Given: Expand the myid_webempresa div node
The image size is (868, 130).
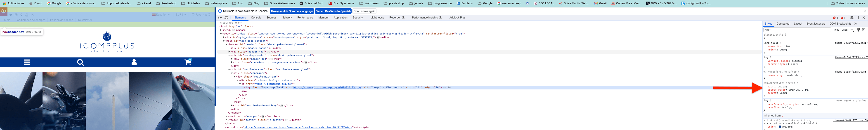Looking at the screenshot, I should 224,37.
